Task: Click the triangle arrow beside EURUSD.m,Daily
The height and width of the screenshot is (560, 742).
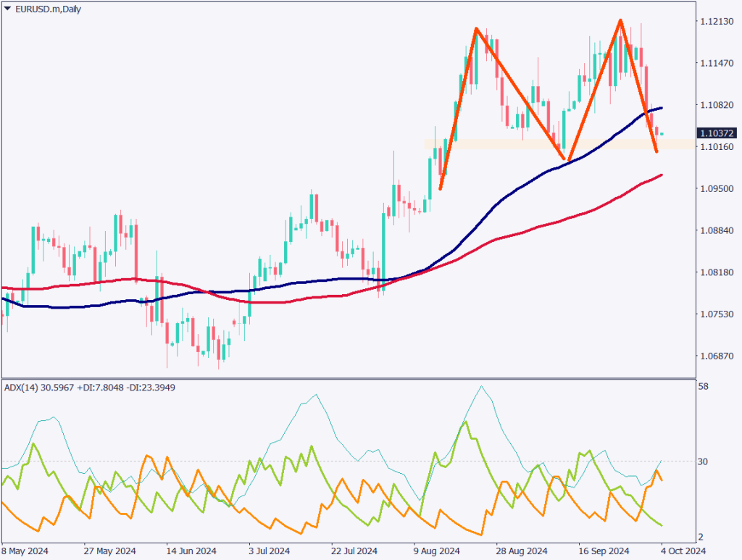Action: tap(8, 8)
